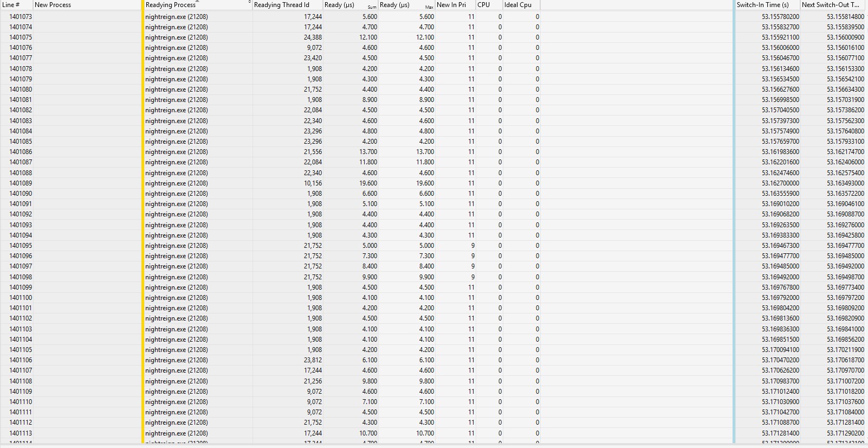Viewport: 868px width, 448px height.
Task: Click Readying Thread Id 21,256
Action: point(313,381)
